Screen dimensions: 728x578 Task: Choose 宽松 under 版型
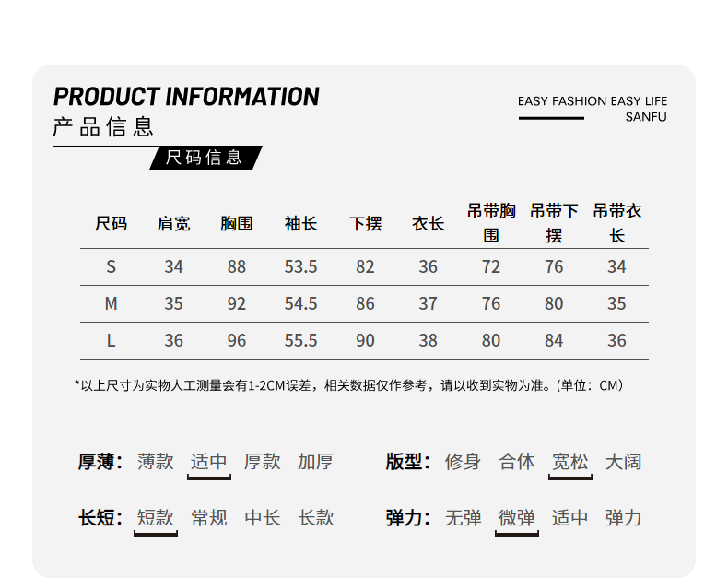569,462
